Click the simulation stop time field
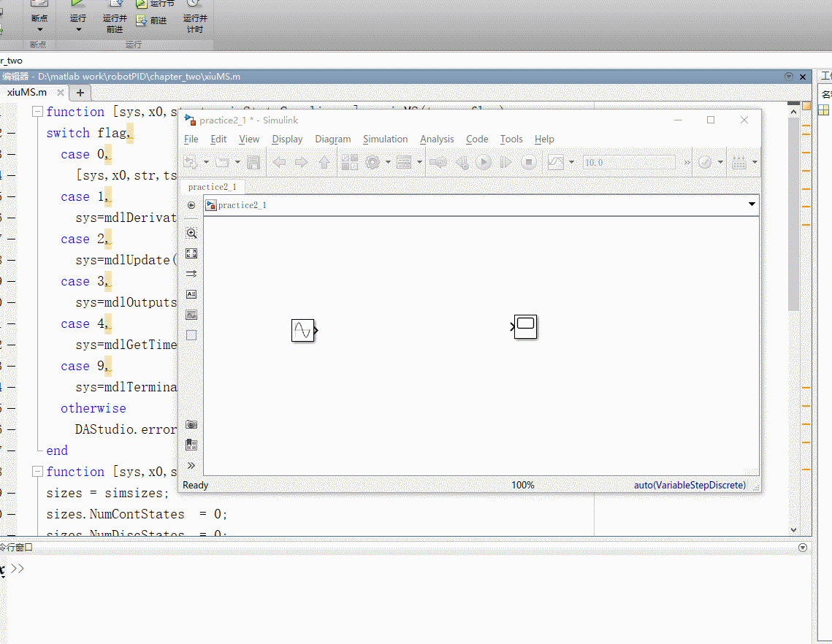 pos(629,162)
